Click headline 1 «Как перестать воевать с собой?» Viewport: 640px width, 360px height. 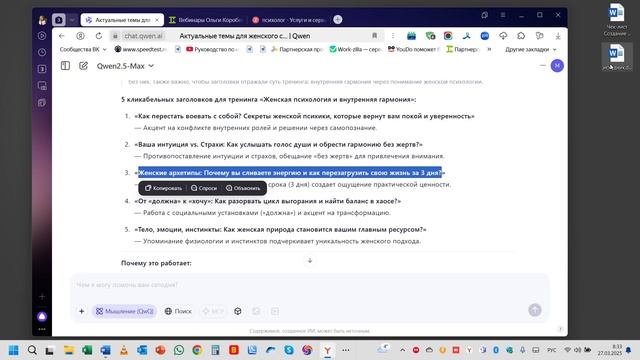pos(304,116)
